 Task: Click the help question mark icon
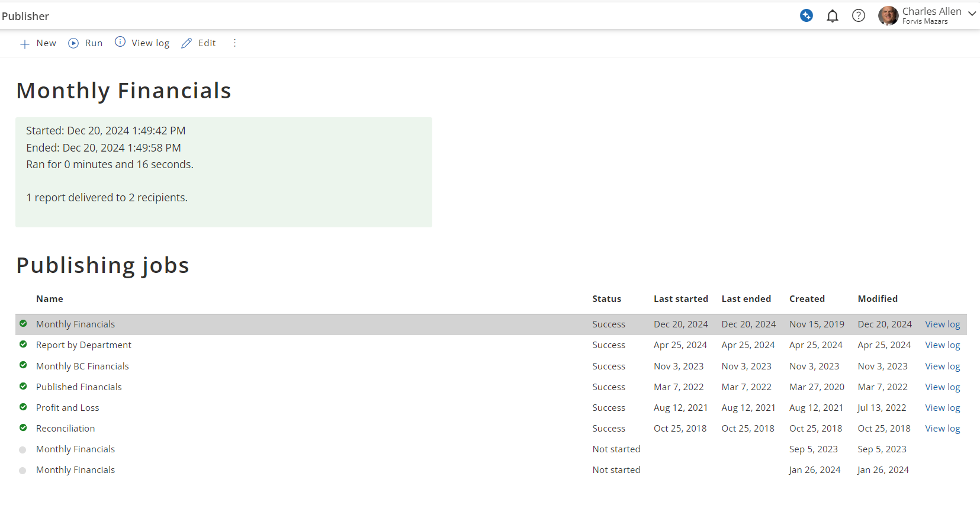pos(858,16)
